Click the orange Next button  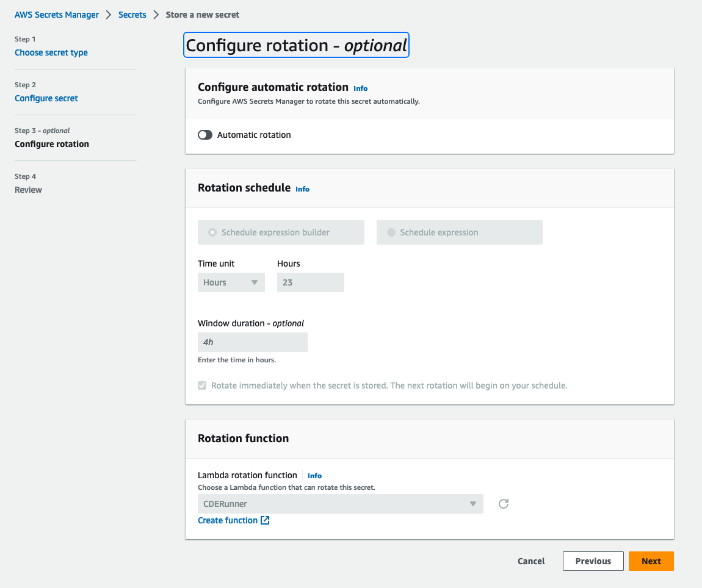651,561
